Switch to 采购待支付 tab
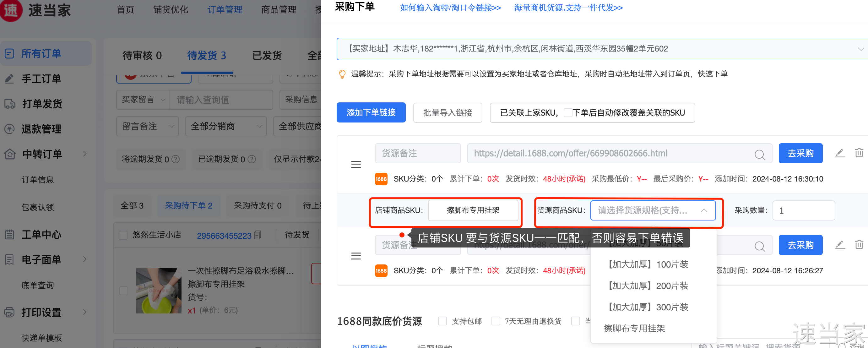Viewport: 868px width, 348px height. [x=258, y=205]
